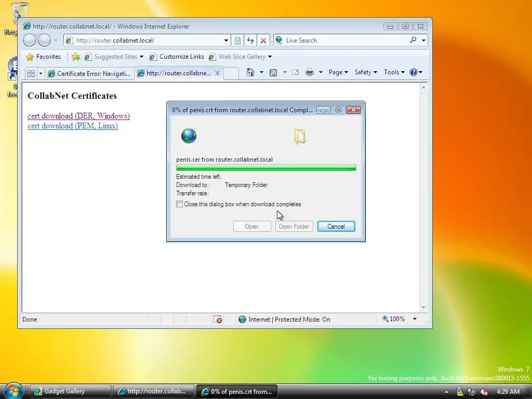Click the page scrollbar down arrow
Image resolution: width=532 pixels, height=399 pixels.
point(423,308)
